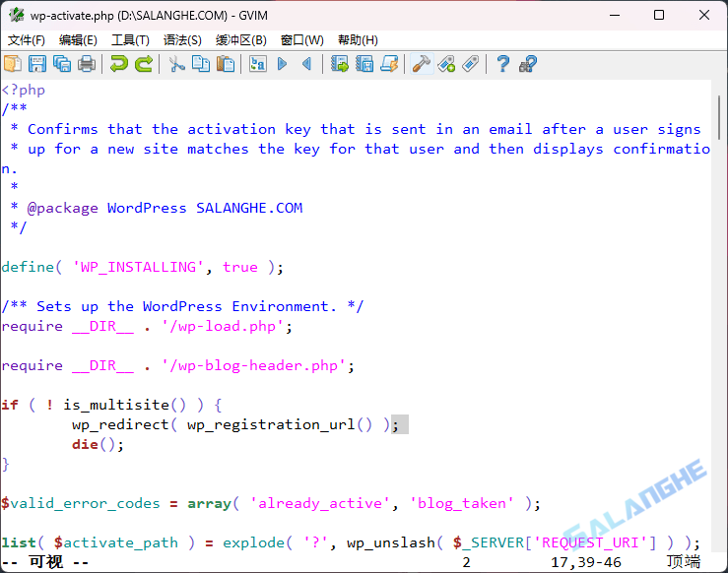
Task: Click the Open file toolbar icon
Action: [13, 64]
